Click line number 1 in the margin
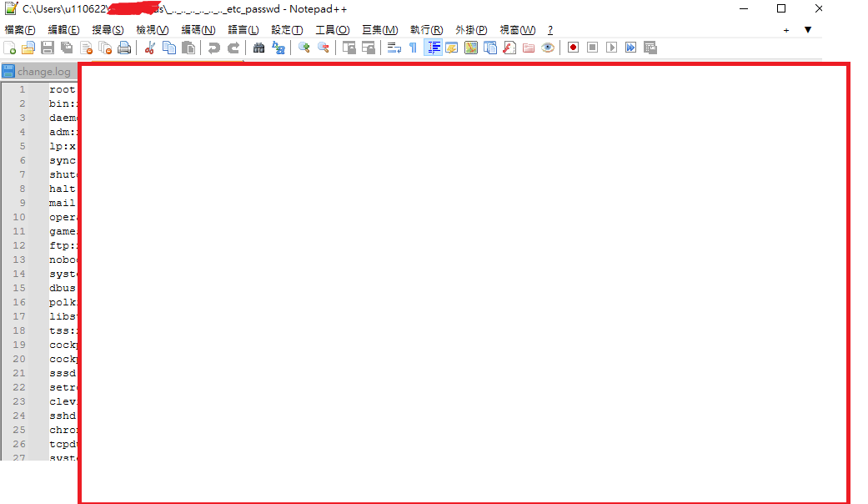The height and width of the screenshot is (504, 868). [23, 89]
